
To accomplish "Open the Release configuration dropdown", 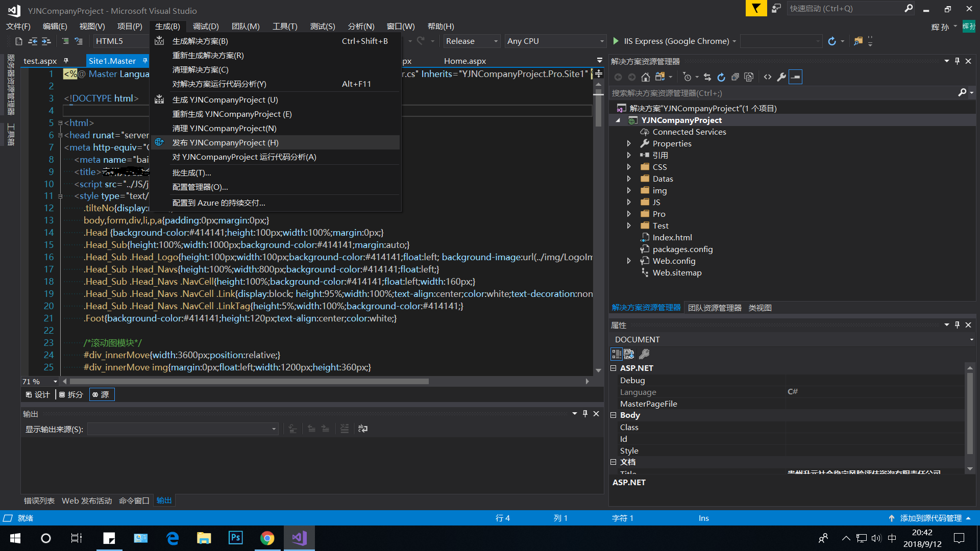I will pos(472,41).
